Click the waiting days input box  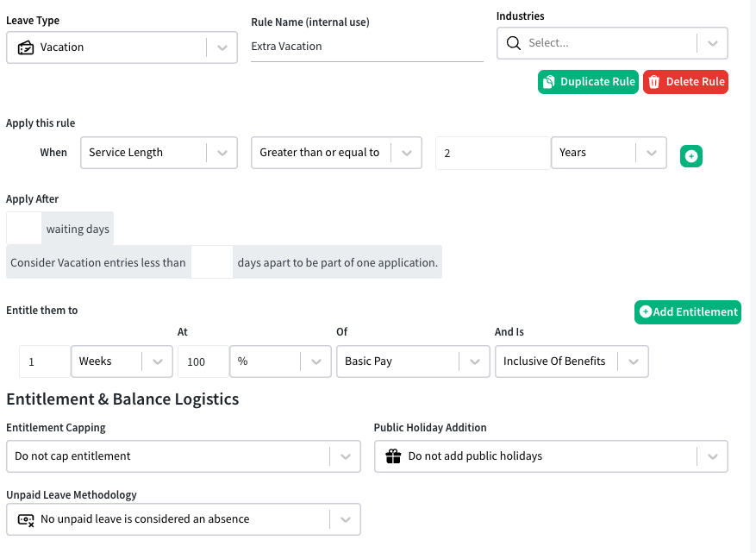click(x=23, y=229)
